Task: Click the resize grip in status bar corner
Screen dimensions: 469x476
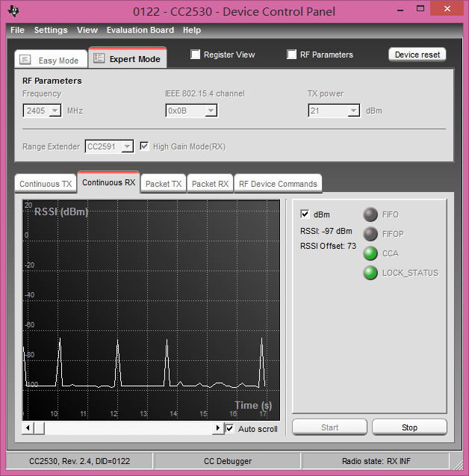Action: tap(457, 463)
